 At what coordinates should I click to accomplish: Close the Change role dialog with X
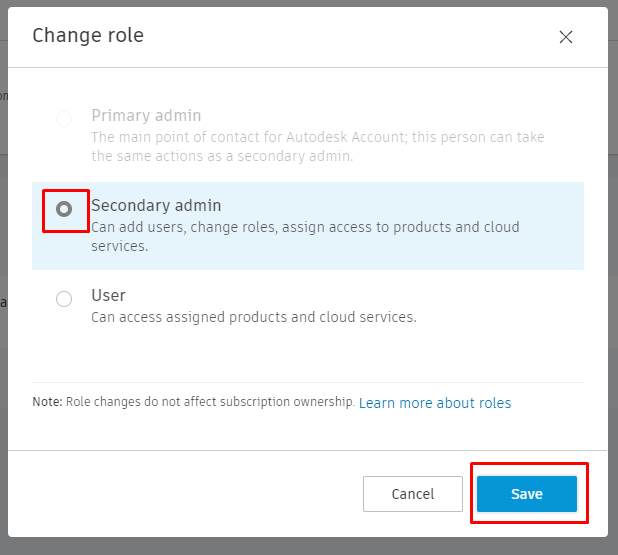566,37
